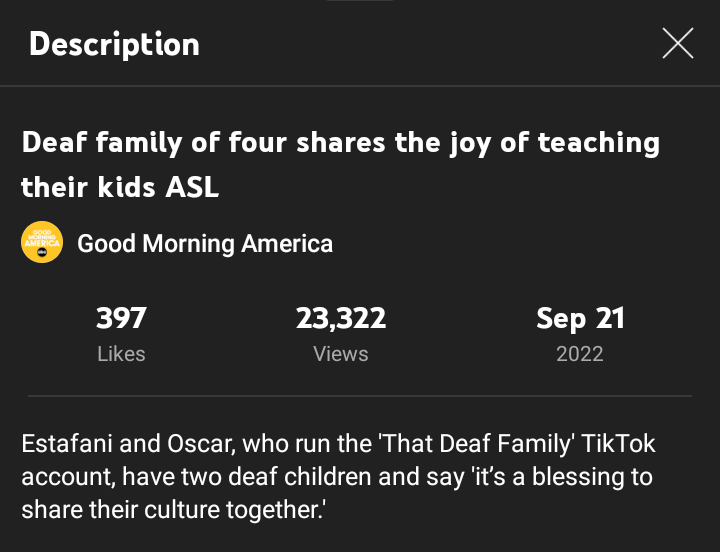
Task: Select the video title about the deaf family
Action: tap(341, 164)
